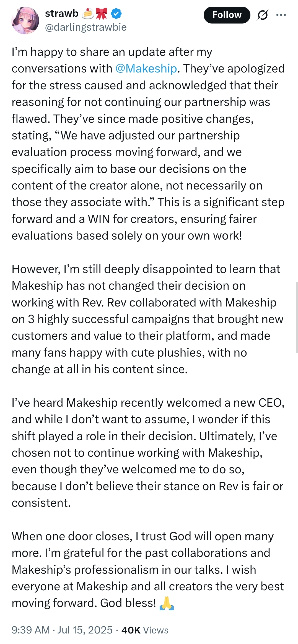This screenshot has height=644, width=298.
Task: Click the paragraph starting "I'm happy to share"
Action: click(x=144, y=144)
